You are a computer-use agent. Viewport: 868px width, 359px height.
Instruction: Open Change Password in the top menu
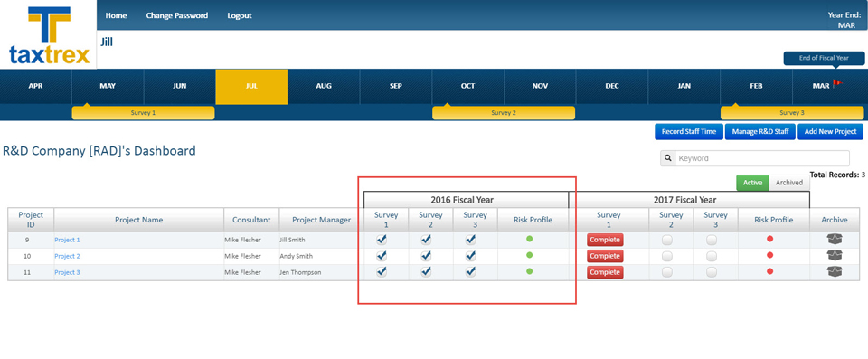pyautogui.click(x=177, y=15)
